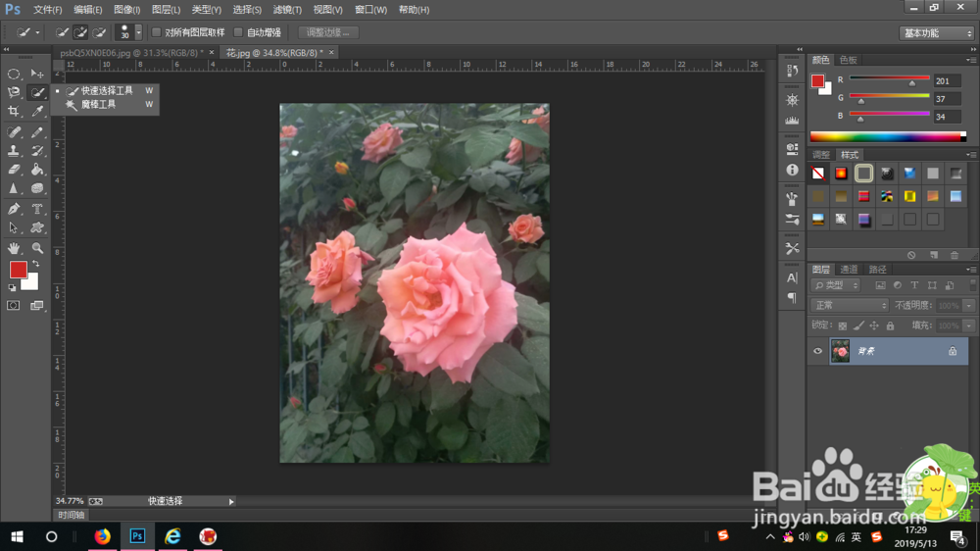
Task: Select the Eraser tool
Action: pyautogui.click(x=13, y=170)
